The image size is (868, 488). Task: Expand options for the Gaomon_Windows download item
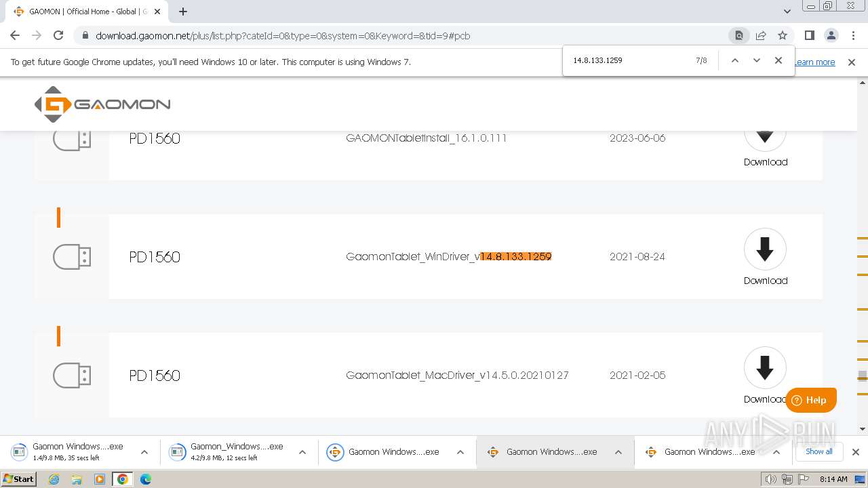302,452
